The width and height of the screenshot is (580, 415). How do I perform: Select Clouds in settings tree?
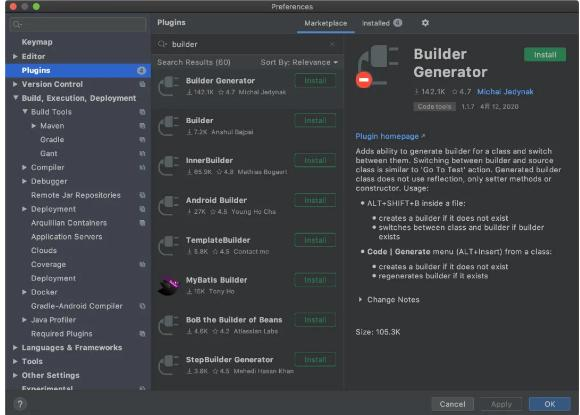[44, 250]
